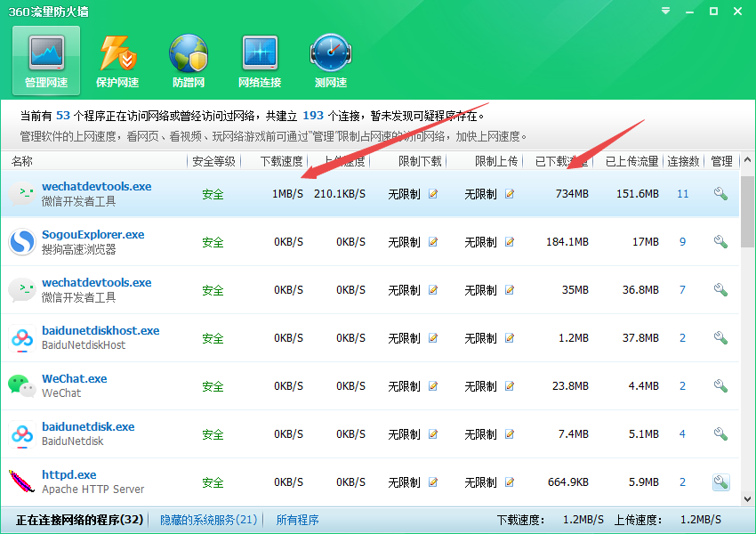Viewport: 756px width, 534px height.
Task: Open manage wrench for baidunetdisk.exe
Action: (720, 433)
